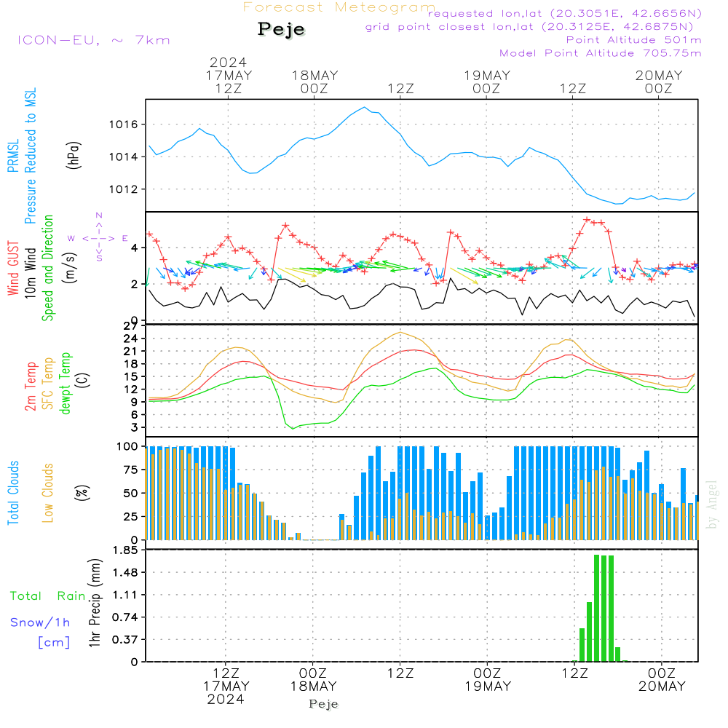
Task: Click the orange 'SFC Temp' label
Action: (48, 384)
